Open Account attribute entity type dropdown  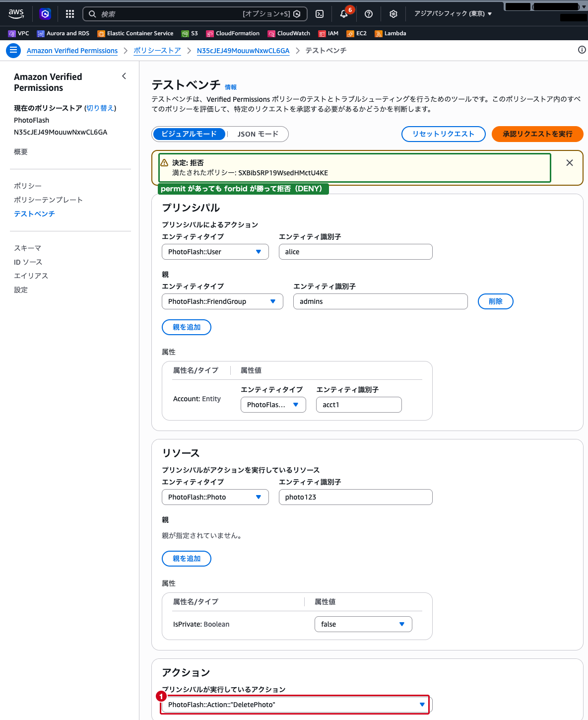coord(273,405)
